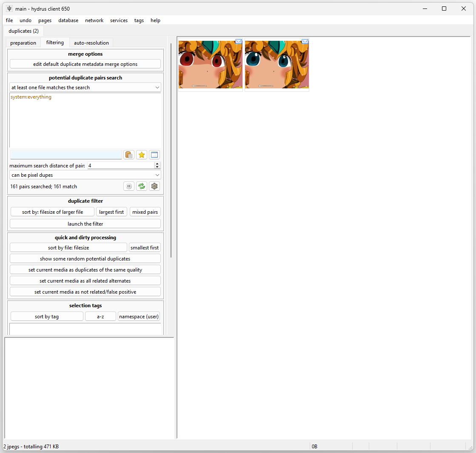476x453 pixels.
Task: Increase maximum search distance stepper
Action: [157, 164]
